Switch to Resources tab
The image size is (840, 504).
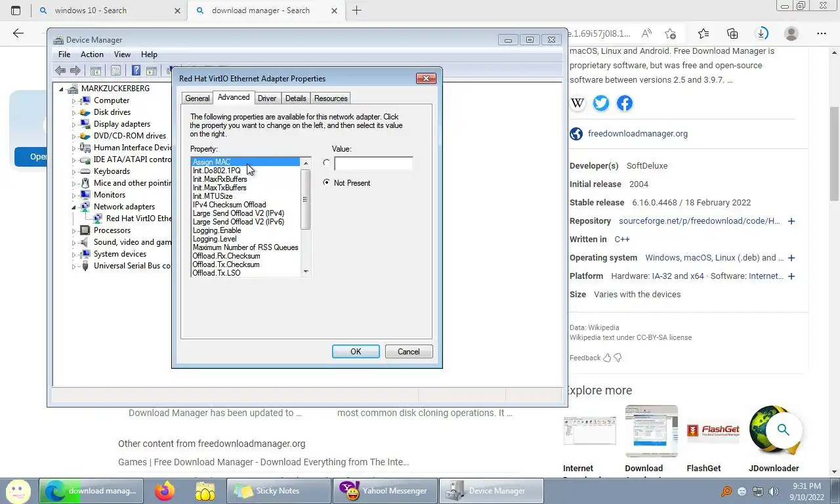coord(331,98)
